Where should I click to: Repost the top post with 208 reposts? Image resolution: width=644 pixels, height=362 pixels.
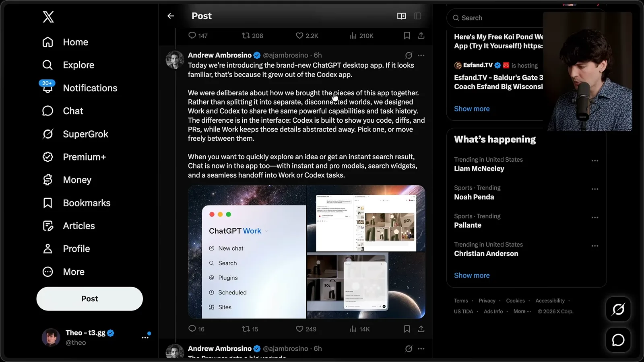(x=252, y=36)
